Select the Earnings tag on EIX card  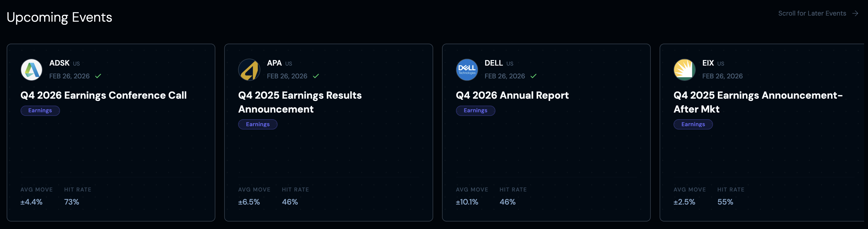coord(693,125)
